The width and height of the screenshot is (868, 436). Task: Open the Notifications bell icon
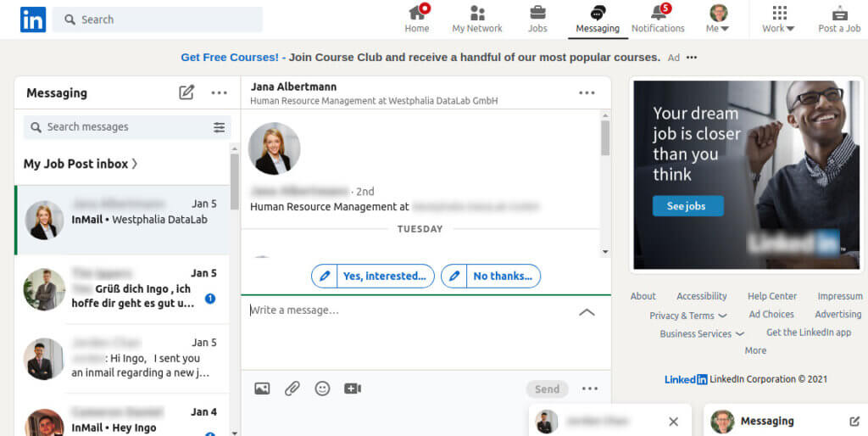(x=658, y=19)
